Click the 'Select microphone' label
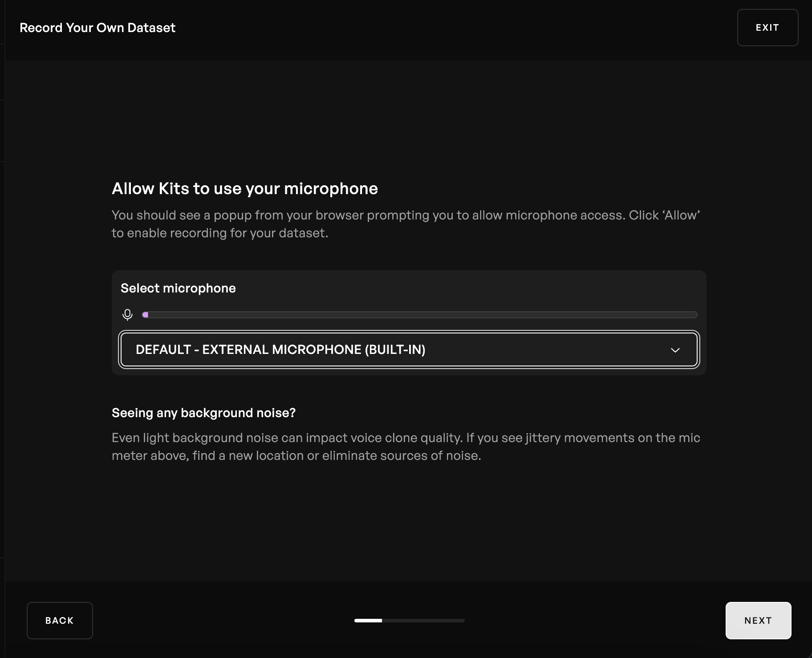 pos(178,288)
